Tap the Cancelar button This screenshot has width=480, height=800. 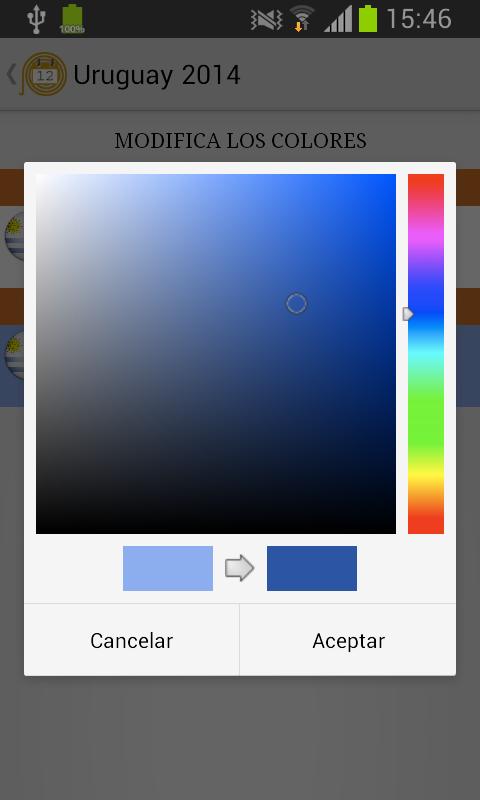click(132, 640)
